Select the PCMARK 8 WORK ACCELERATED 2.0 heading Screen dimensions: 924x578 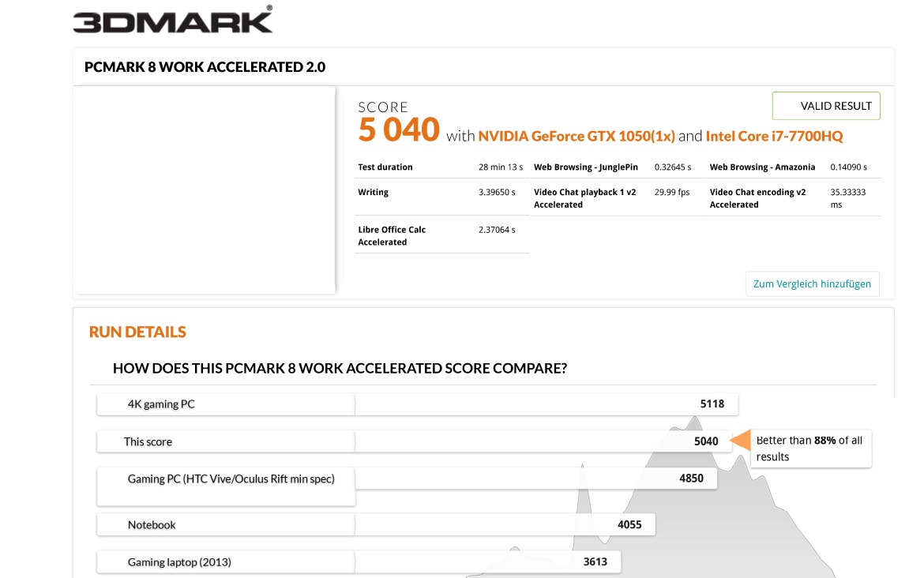205,67
